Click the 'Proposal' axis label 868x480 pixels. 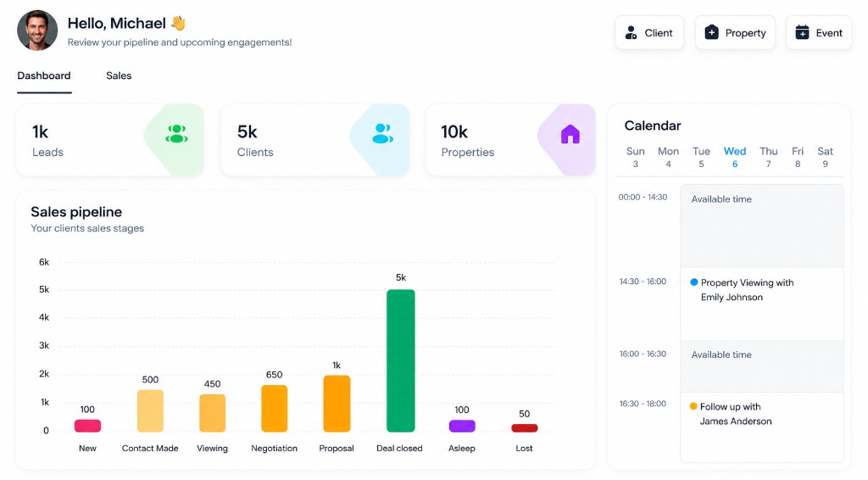click(x=337, y=449)
